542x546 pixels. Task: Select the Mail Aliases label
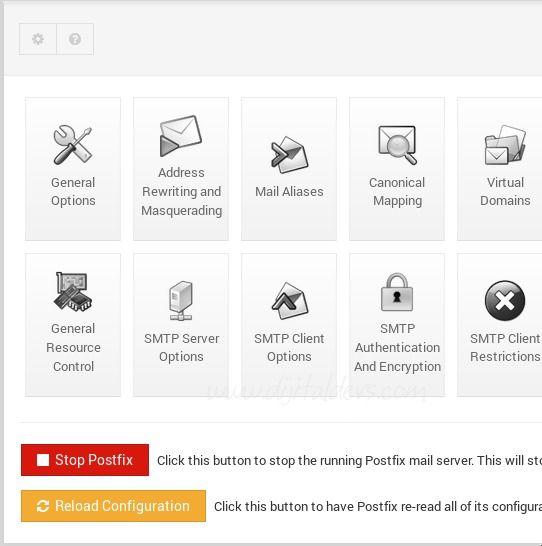(x=289, y=192)
